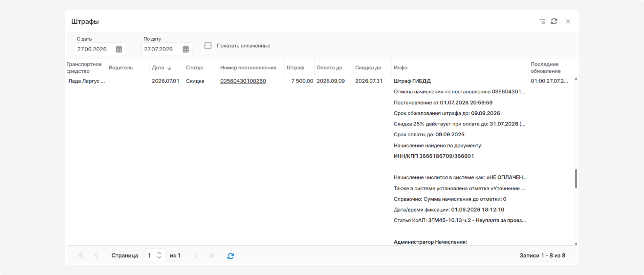
Task: Close the Штрафы window
Action: [x=568, y=21]
